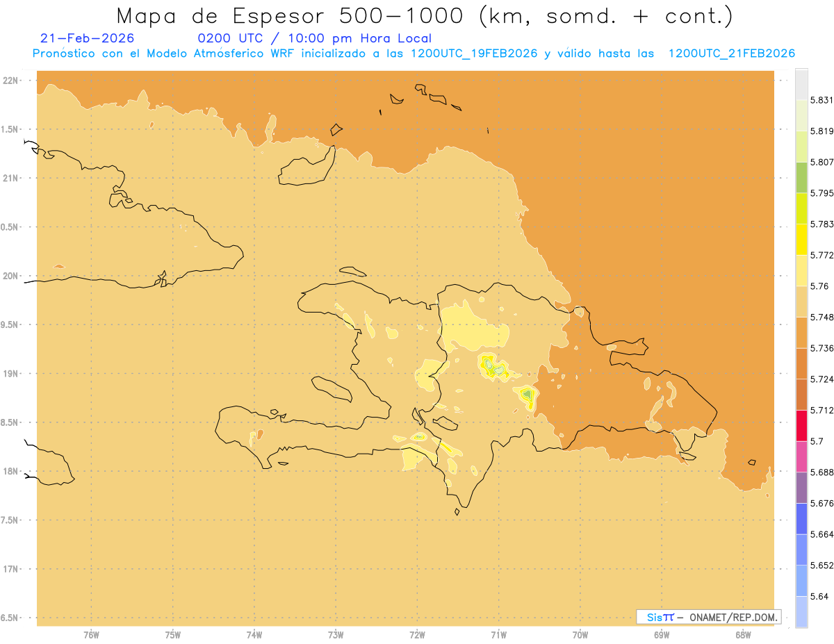Select the pale blue colorbar segment below 5.64

pyautogui.click(x=801, y=612)
